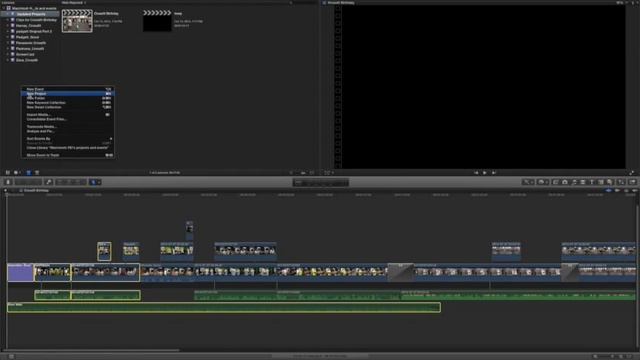Viewport: 640px width, 360px height.
Task: Select the black untitled project thumbnail
Action: click(x=157, y=21)
